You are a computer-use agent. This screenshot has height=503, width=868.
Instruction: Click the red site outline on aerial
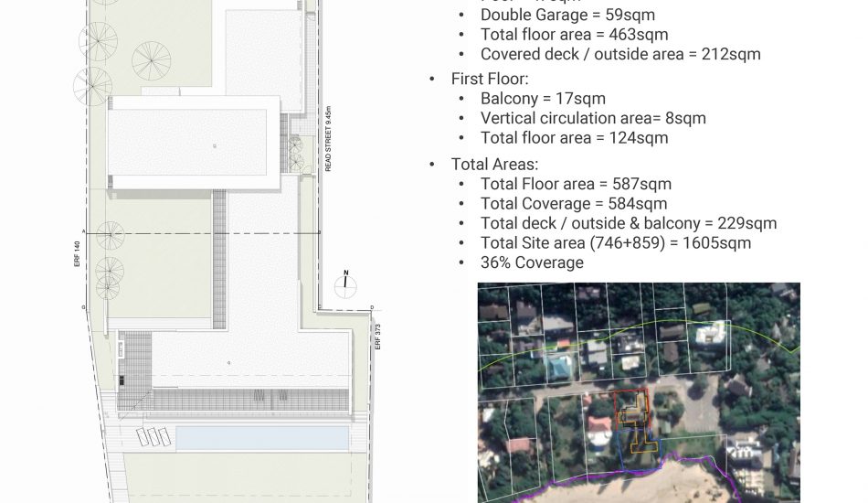coord(631,409)
